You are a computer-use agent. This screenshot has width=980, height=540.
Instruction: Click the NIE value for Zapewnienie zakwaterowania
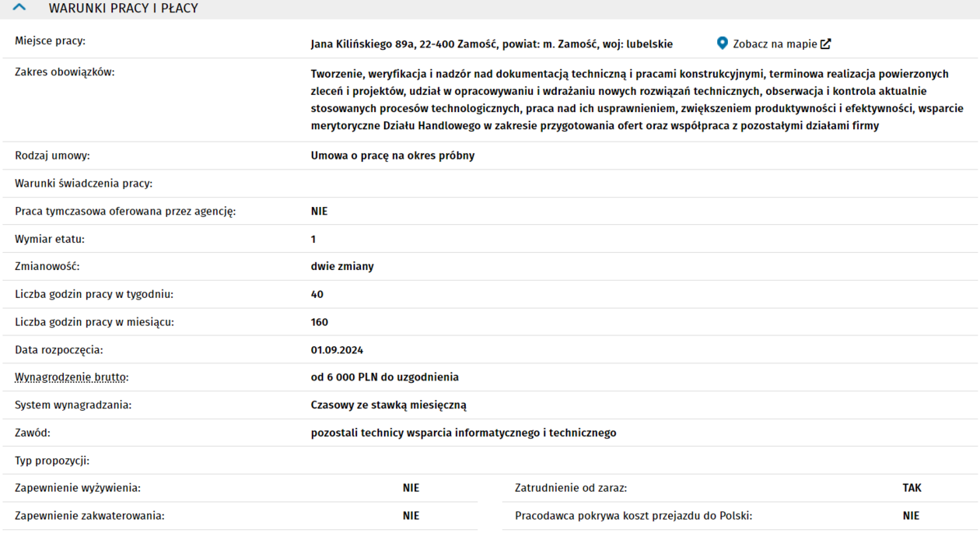pos(411,516)
